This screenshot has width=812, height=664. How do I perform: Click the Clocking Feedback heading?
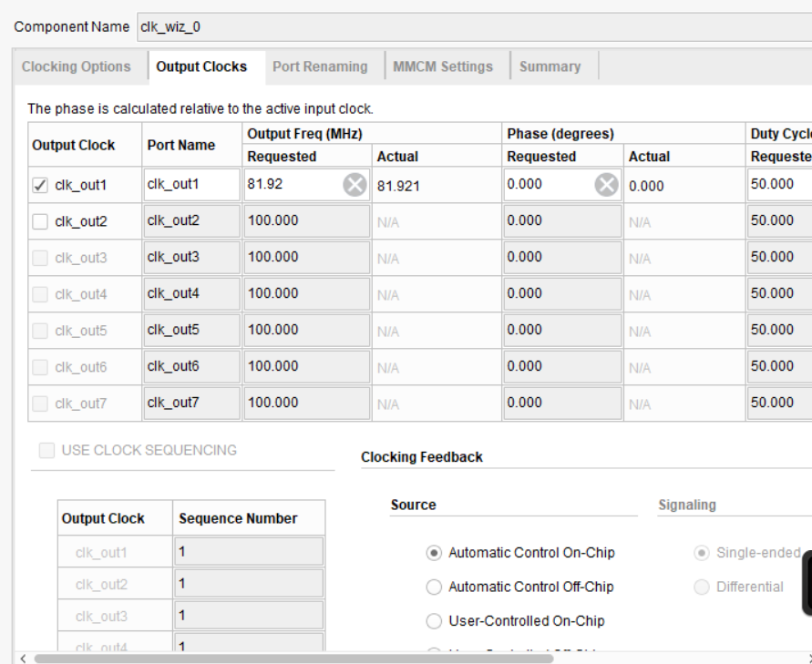[x=422, y=457]
